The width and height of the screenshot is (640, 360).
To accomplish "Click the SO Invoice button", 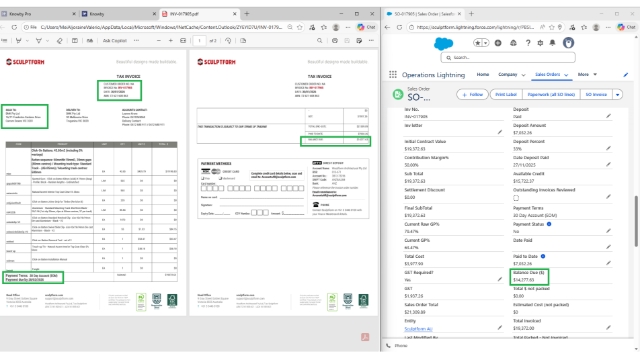I will [x=596, y=94].
